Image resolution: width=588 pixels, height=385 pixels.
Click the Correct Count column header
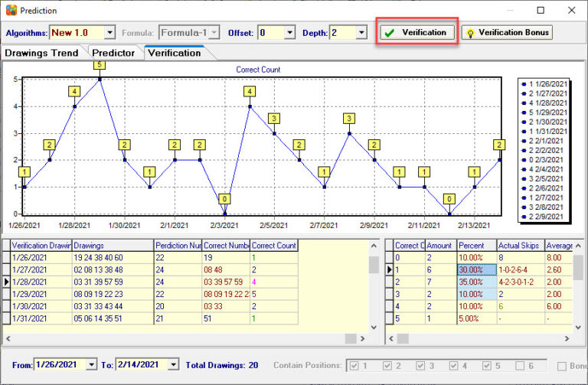pyautogui.click(x=274, y=246)
